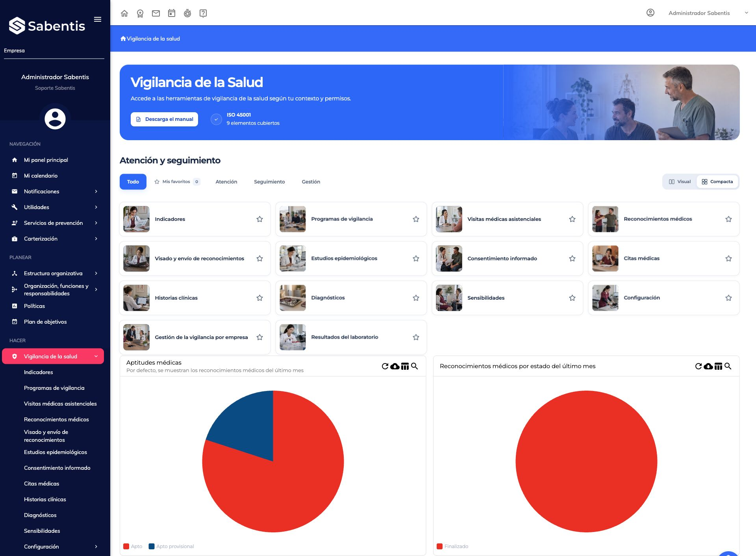Refresh the Aptitudes médicas chart

click(385, 366)
